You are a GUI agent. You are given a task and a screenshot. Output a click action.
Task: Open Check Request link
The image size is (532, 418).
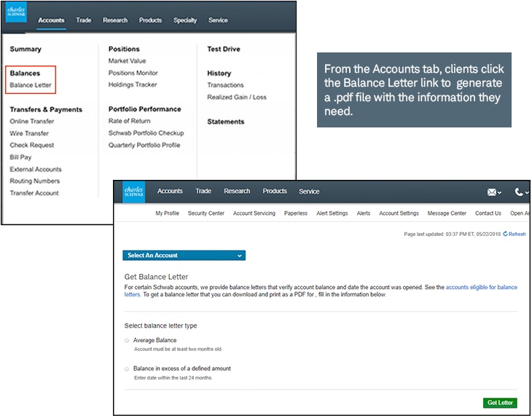click(32, 145)
